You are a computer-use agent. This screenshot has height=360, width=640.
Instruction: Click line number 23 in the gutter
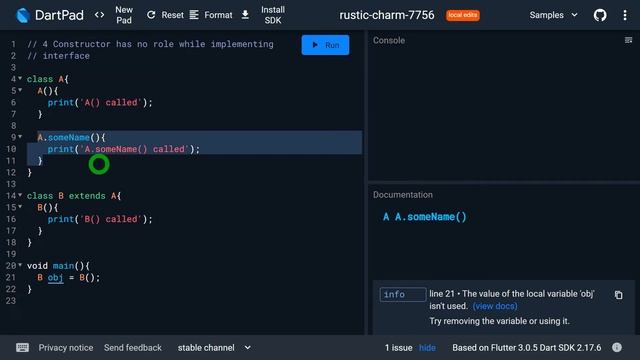(11, 301)
